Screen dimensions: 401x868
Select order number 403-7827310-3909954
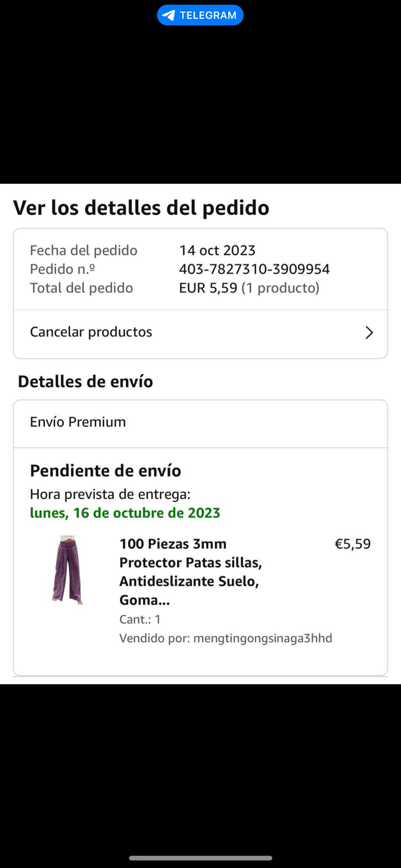(x=254, y=269)
